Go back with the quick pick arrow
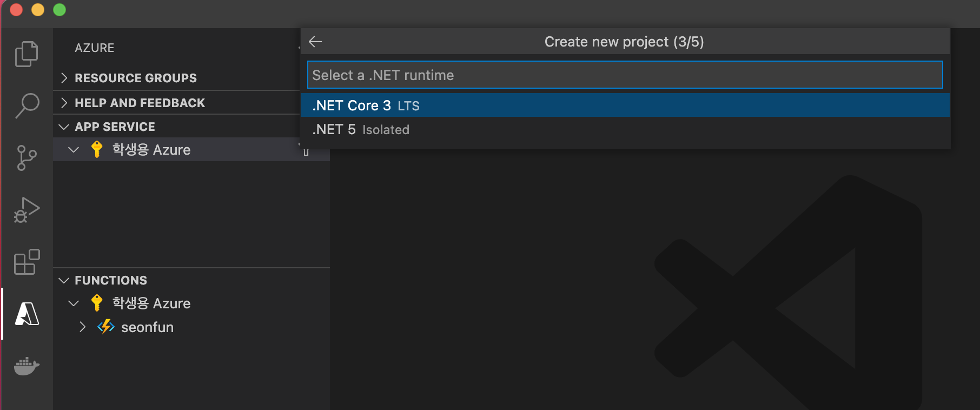The width and height of the screenshot is (980, 410). click(x=315, y=42)
